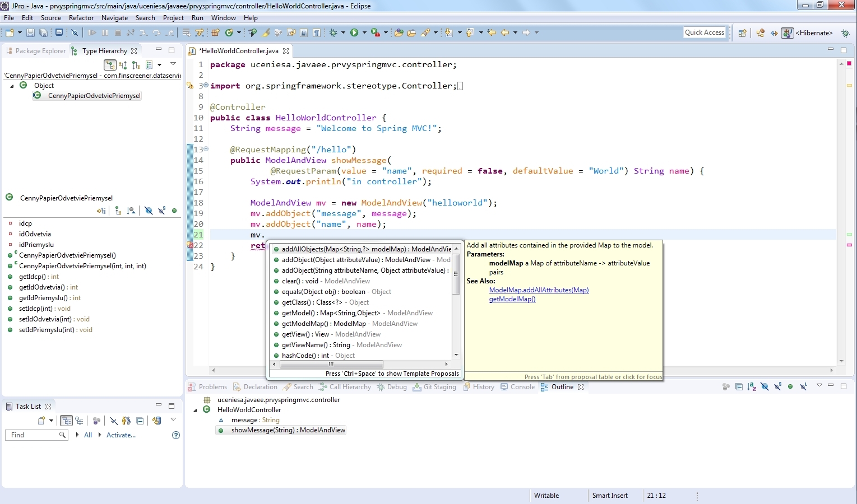Open the Navigate menu
The height and width of the screenshot is (504, 857).
(x=115, y=18)
